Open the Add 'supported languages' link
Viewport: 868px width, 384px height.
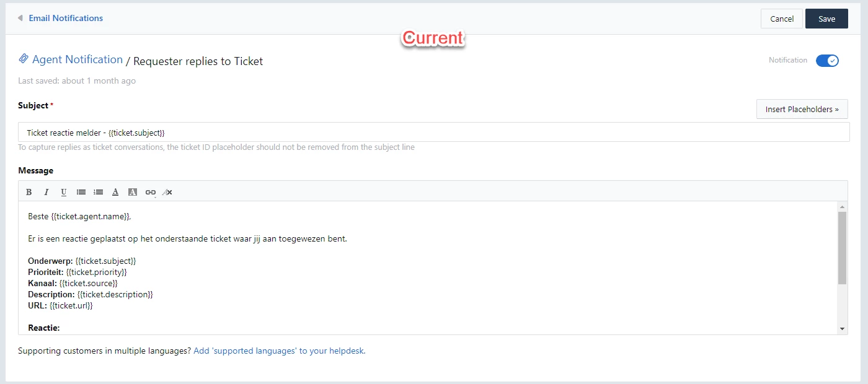pos(280,351)
